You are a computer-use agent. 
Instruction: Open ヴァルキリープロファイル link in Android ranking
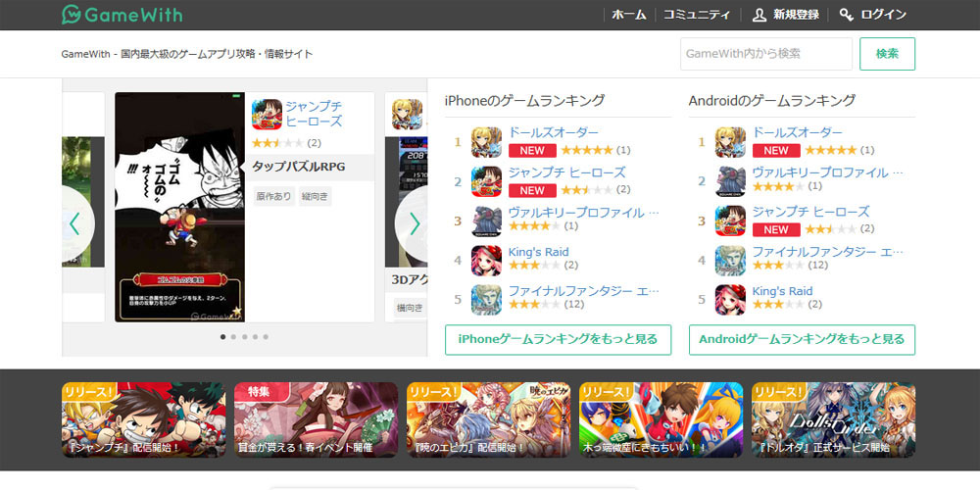827,172
